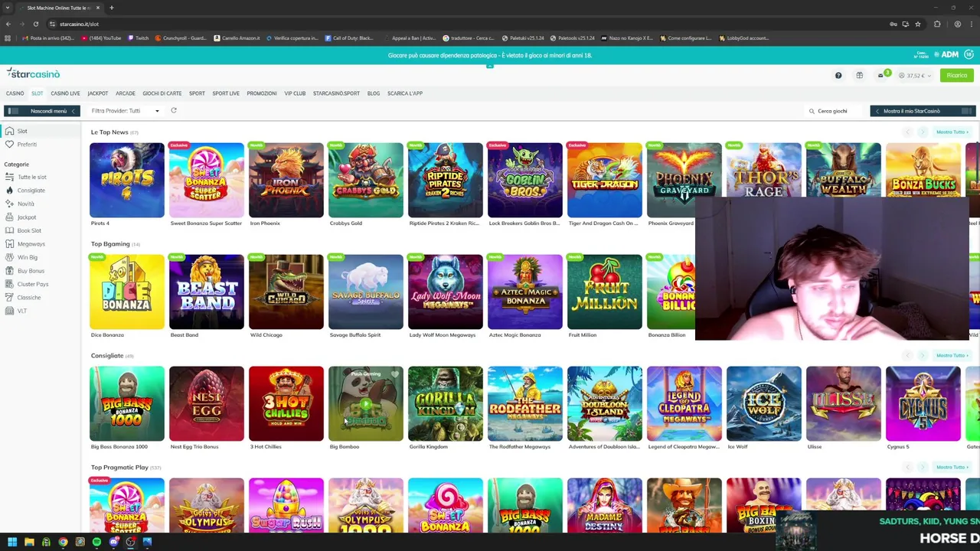
Task: Click Mostra Tutto for Top Pragmatic Play
Action: pos(952,468)
